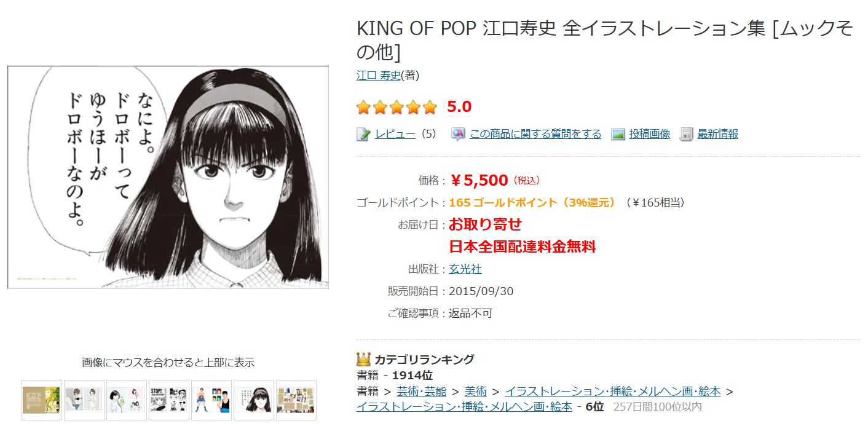
Task: Open the レビュー link
Action: coord(395,134)
